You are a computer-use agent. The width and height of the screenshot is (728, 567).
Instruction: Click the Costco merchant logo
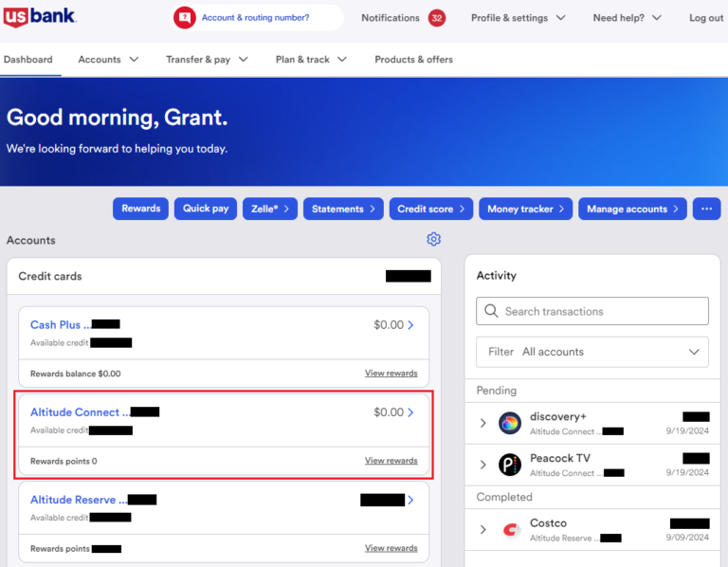(x=511, y=529)
